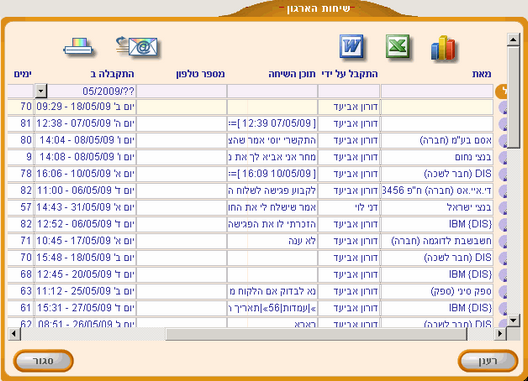Select the date cell 14:43 - 31/05/09
The image size is (528, 381).
tap(85, 208)
